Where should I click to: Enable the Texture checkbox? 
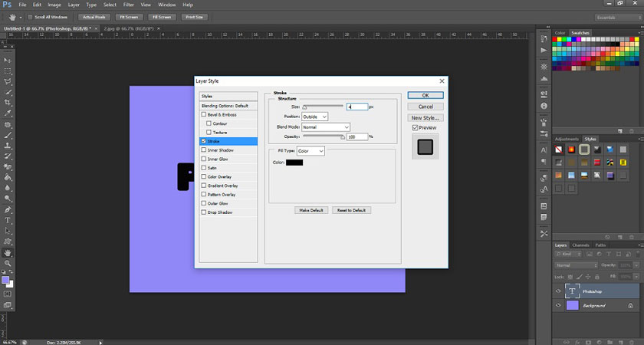point(209,132)
